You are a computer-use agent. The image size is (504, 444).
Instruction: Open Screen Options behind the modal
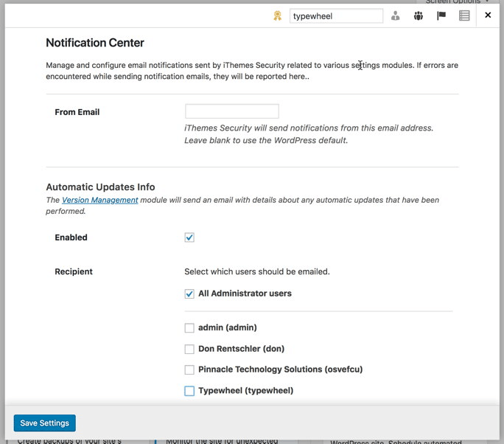coord(456,1)
